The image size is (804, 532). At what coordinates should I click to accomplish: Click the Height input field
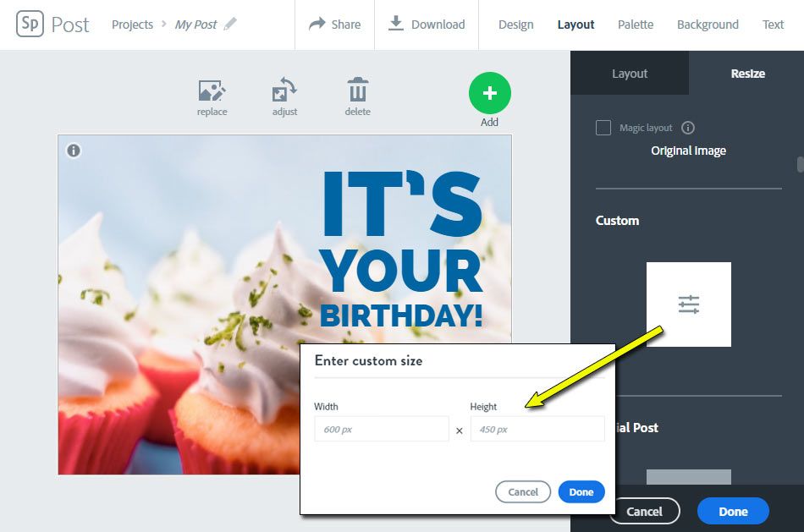(537, 429)
